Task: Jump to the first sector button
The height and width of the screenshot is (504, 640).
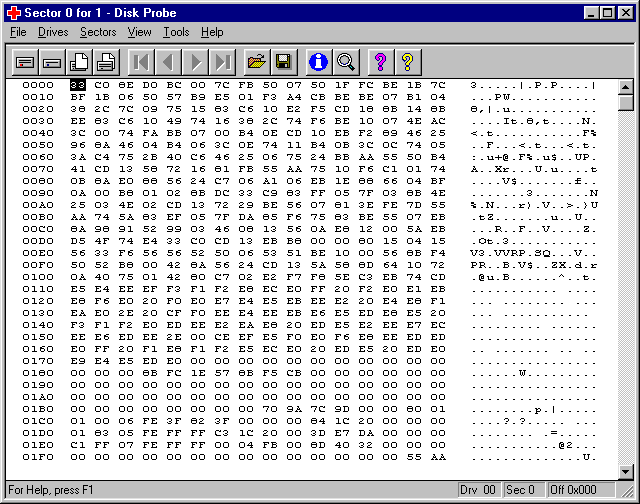Action: point(141,62)
